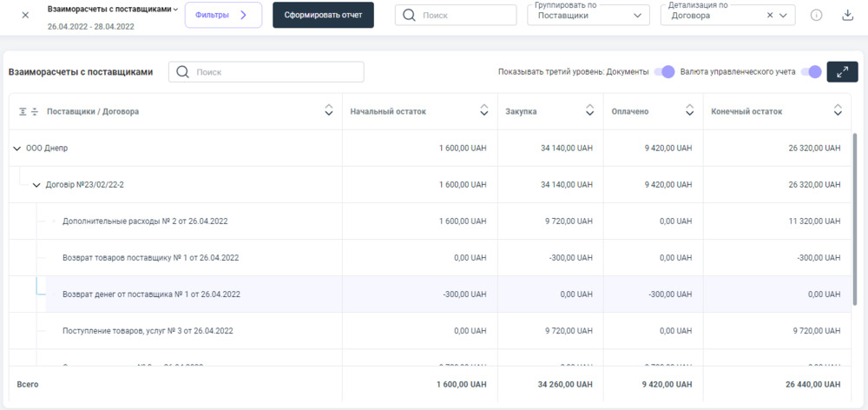
Task: Expand the table to fullscreen
Action: (x=842, y=72)
